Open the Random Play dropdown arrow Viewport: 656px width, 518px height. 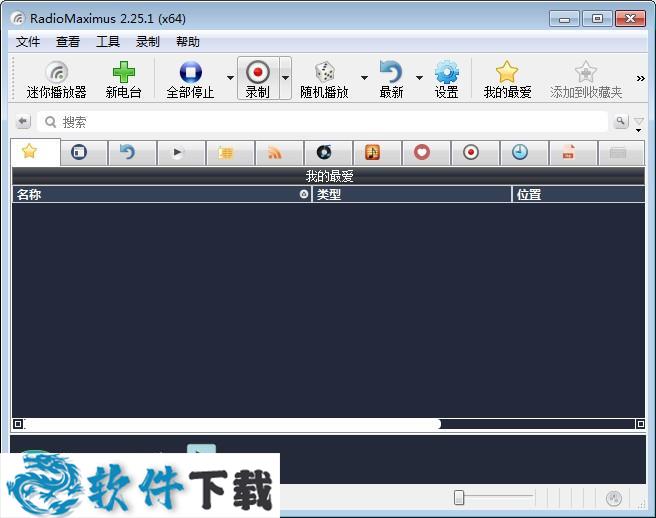point(364,78)
